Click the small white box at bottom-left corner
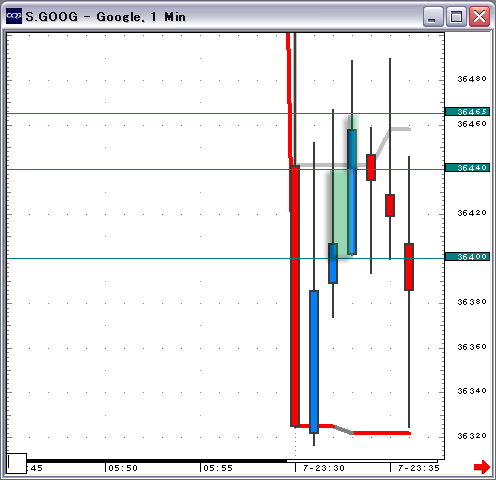This screenshot has height=480, width=496. [17, 463]
